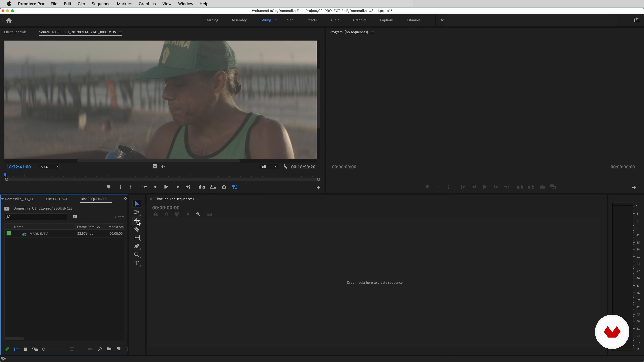644x362 pixels.
Task: Click the bin search input field
Action: coord(38,217)
